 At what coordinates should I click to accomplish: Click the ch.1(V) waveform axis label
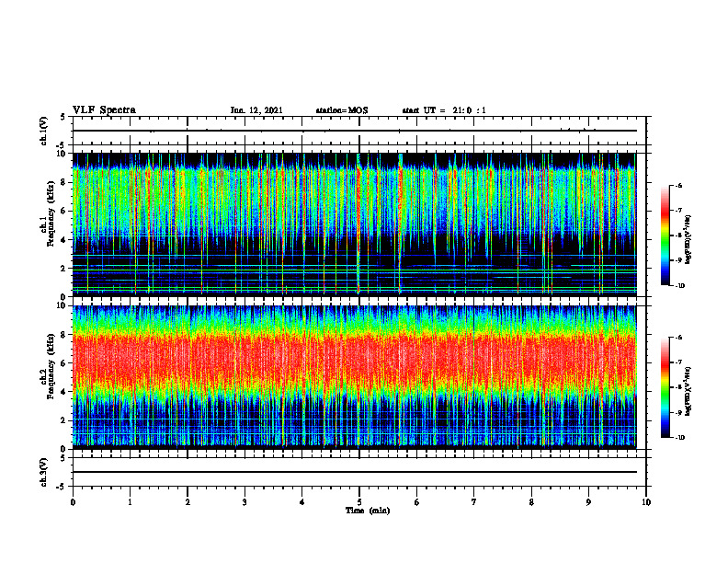coord(44,131)
